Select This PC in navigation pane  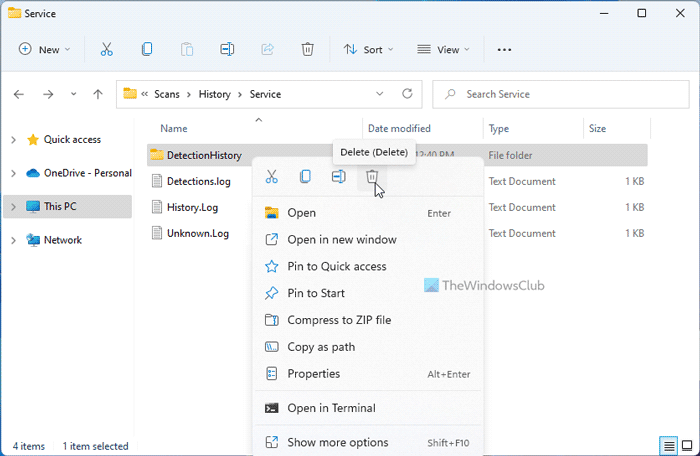(x=60, y=207)
